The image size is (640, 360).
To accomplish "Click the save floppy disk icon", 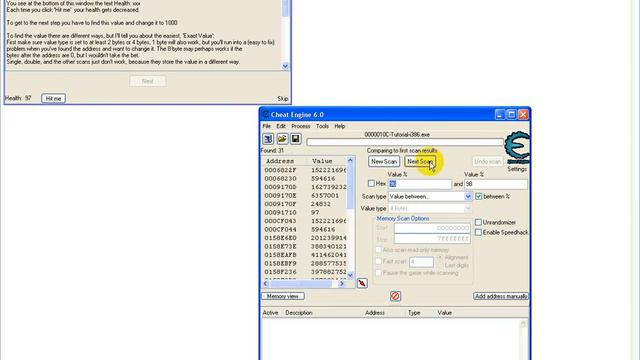I will (296, 139).
